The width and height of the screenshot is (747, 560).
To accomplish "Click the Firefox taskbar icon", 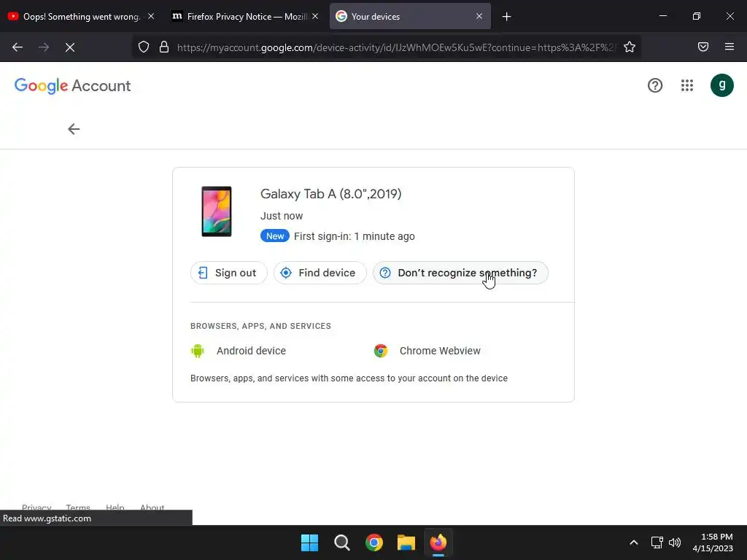I will tap(438, 542).
